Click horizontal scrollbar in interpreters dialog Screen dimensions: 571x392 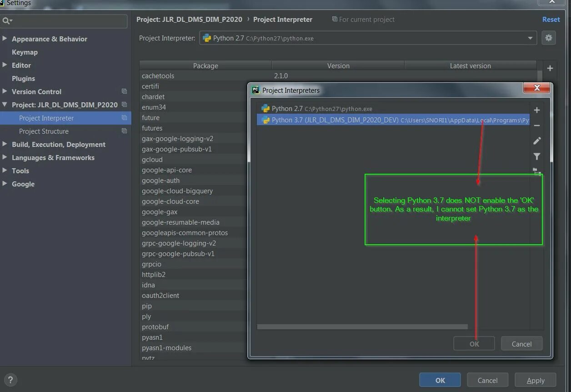coord(362,327)
